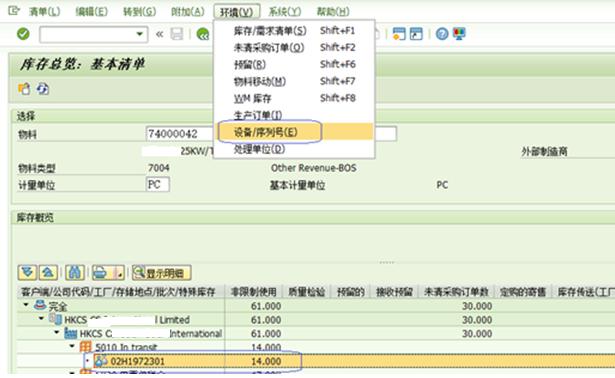This screenshot has height=378, width=615.
Task: Select 设备/序列号(E) menu entry
Action: point(294,132)
